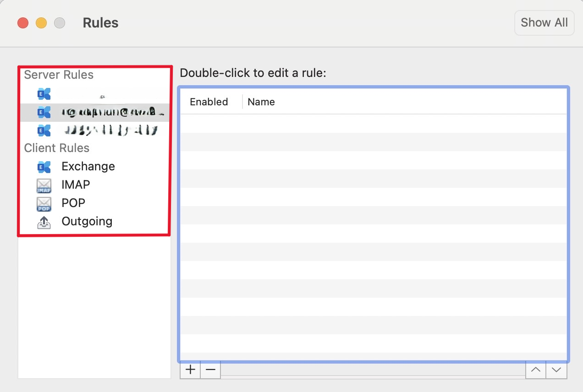This screenshot has height=392, width=583.
Task: Click the highlighted second server account icon
Action: (44, 112)
